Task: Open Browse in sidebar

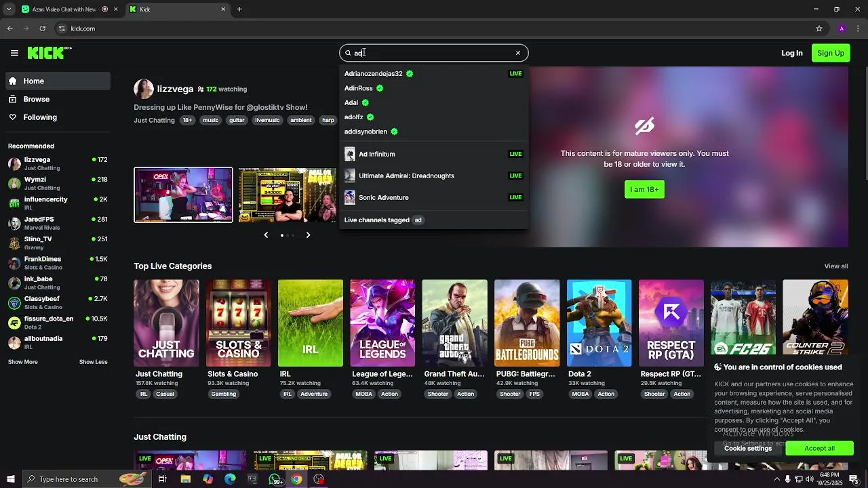Action: (58, 99)
